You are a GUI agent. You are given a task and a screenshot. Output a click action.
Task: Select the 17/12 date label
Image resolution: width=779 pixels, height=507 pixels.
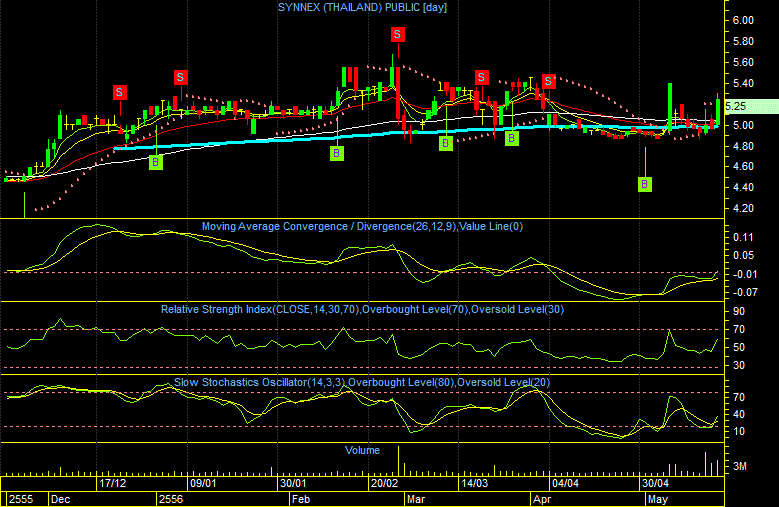click(x=113, y=483)
